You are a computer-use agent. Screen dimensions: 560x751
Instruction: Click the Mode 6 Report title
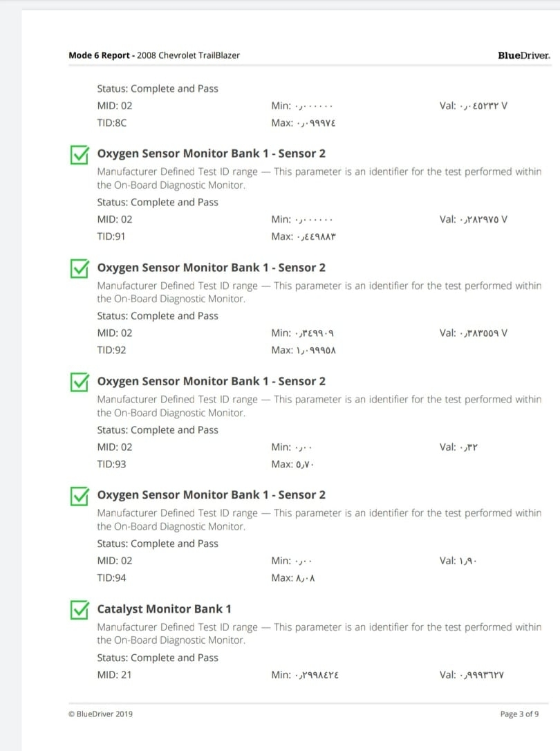pyautogui.click(x=102, y=55)
